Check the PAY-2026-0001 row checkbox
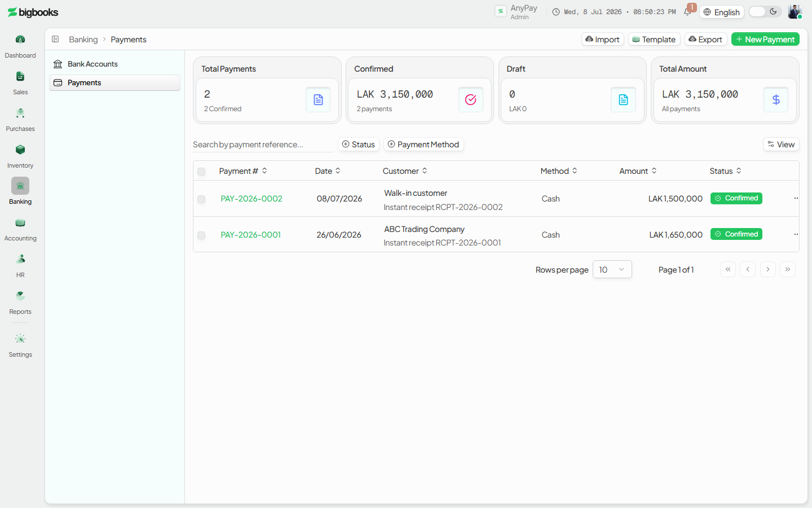Viewport: 812px width, 508px height. 201,235
